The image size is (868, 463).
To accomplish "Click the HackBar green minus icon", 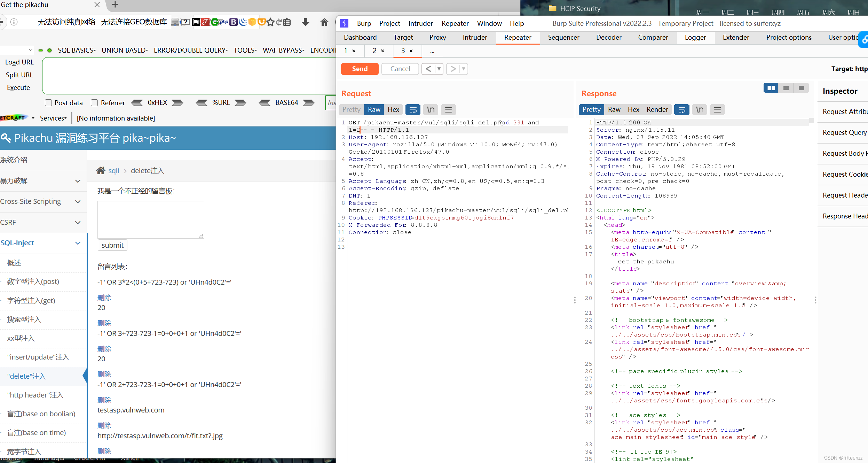I will tap(41, 50).
